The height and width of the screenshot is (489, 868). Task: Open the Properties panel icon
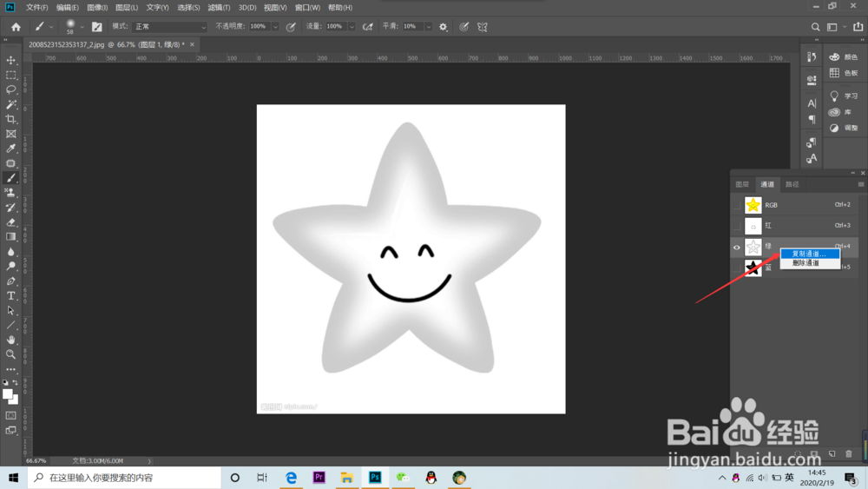[812, 80]
